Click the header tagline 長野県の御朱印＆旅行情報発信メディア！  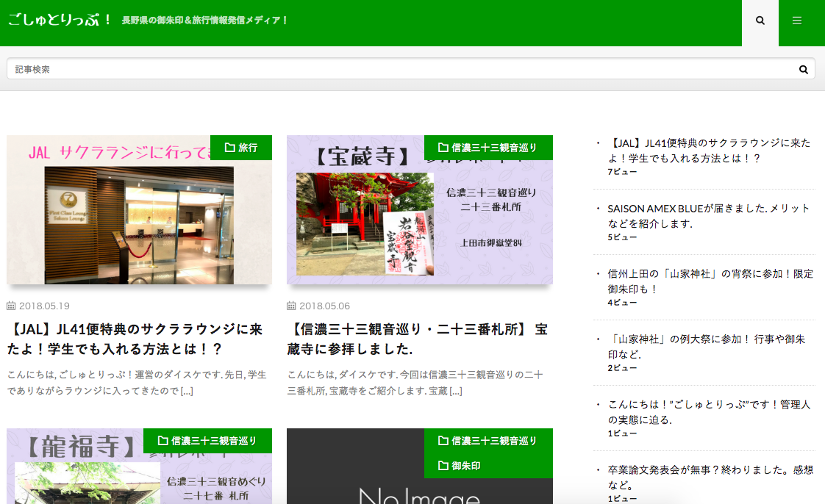pyautogui.click(x=204, y=21)
